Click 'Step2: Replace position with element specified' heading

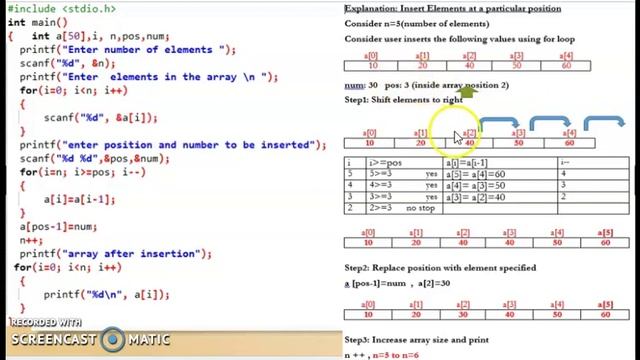[x=440, y=268]
